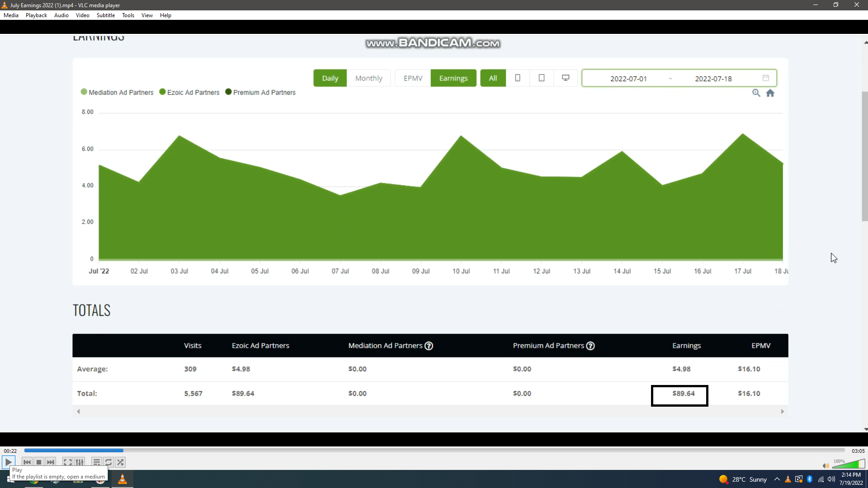Open the Subtitle menu

point(106,15)
